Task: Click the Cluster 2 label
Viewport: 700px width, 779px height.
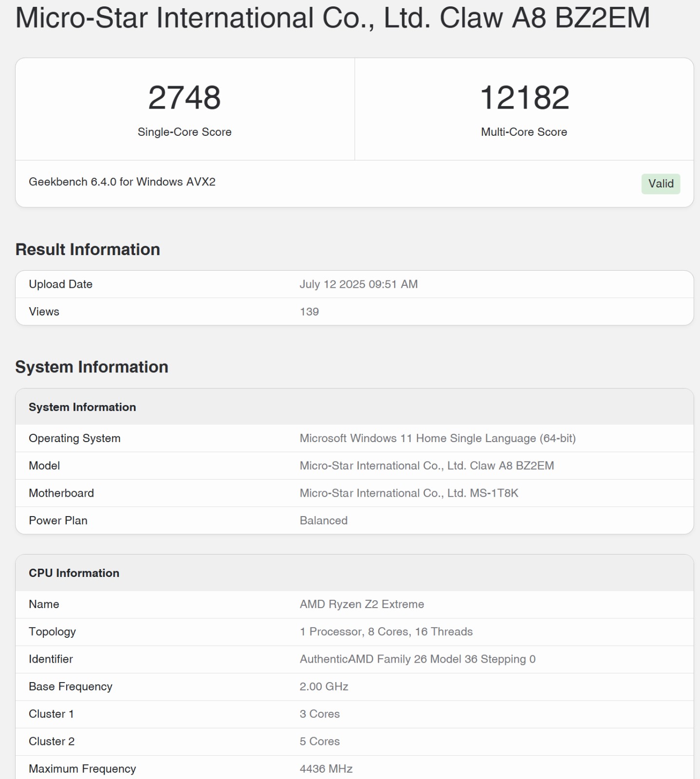Action: pyautogui.click(x=52, y=742)
